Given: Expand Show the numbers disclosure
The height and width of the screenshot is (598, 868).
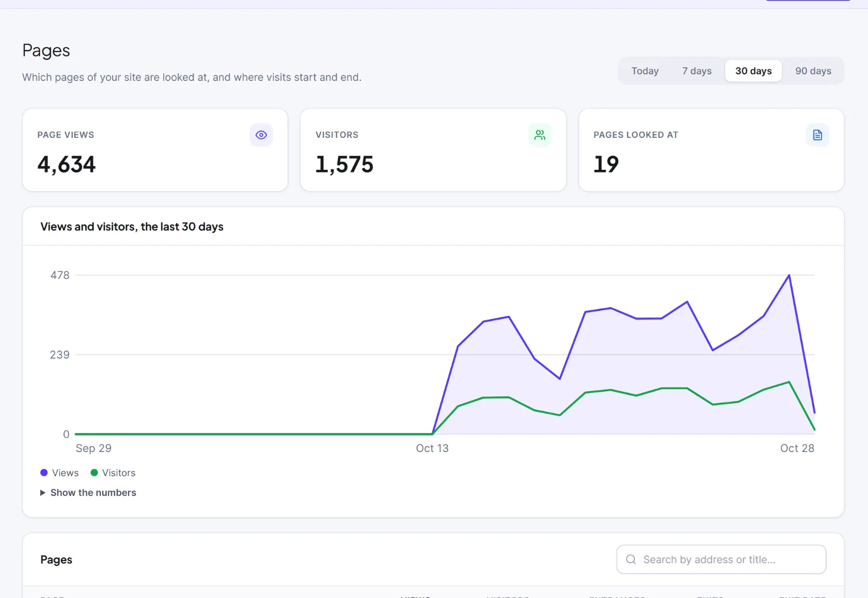Looking at the screenshot, I should tap(88, 493).
